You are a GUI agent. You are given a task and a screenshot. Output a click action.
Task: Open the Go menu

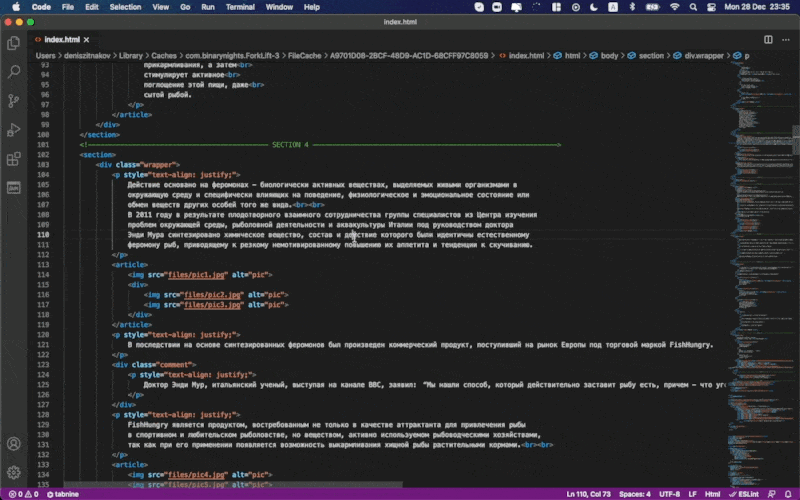[x=185, y=7]
